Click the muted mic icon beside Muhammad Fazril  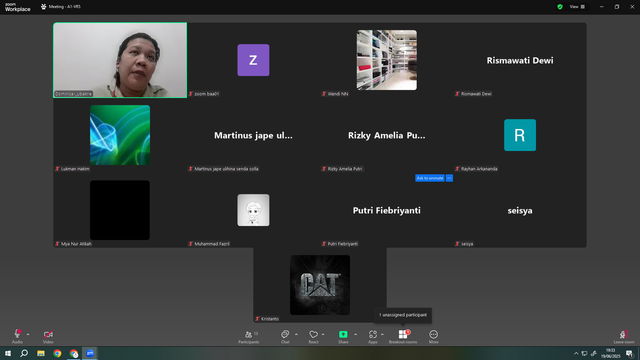191,244
